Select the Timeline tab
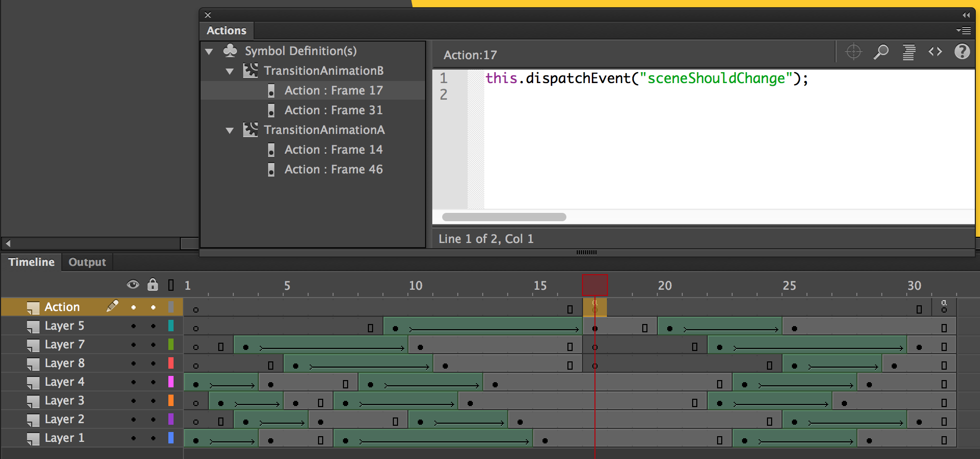980x459 pixels. click(31, 262)
